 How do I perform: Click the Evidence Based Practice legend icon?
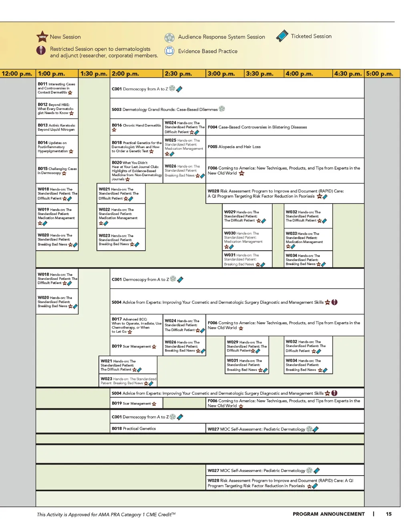tap(169, 51)
